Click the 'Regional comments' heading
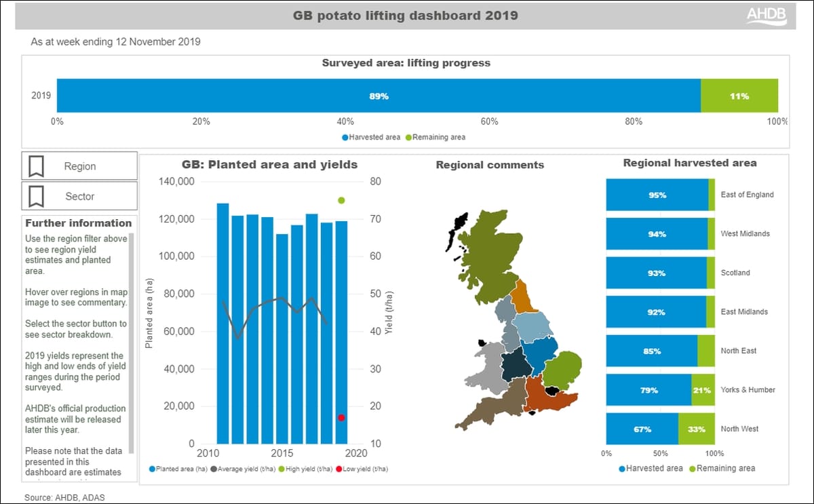The image size is (814, 504). click(x=490, y=165)
